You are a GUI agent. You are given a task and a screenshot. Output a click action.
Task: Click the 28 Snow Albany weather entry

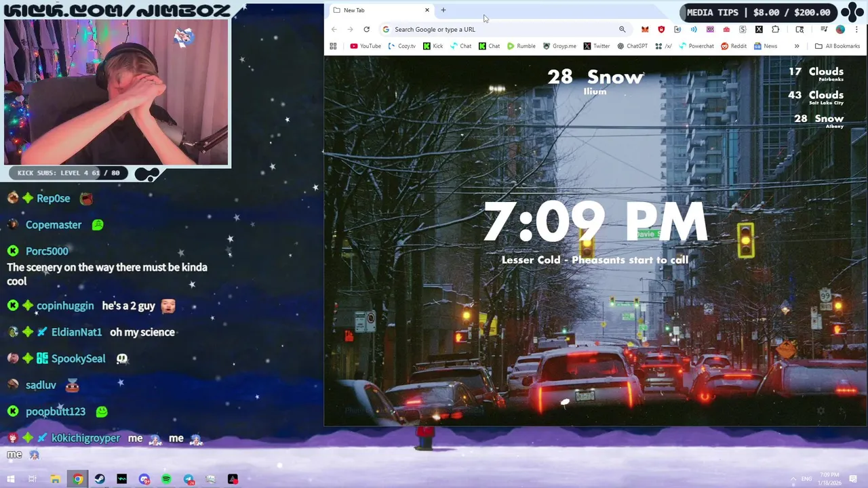tap(819, 121)
